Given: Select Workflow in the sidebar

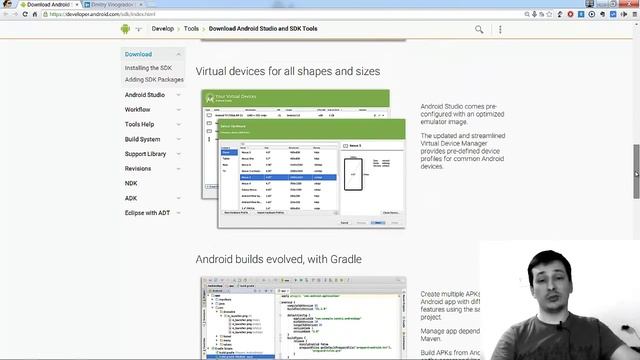Looking at the screenshot, I should click(x=138, y=109).
